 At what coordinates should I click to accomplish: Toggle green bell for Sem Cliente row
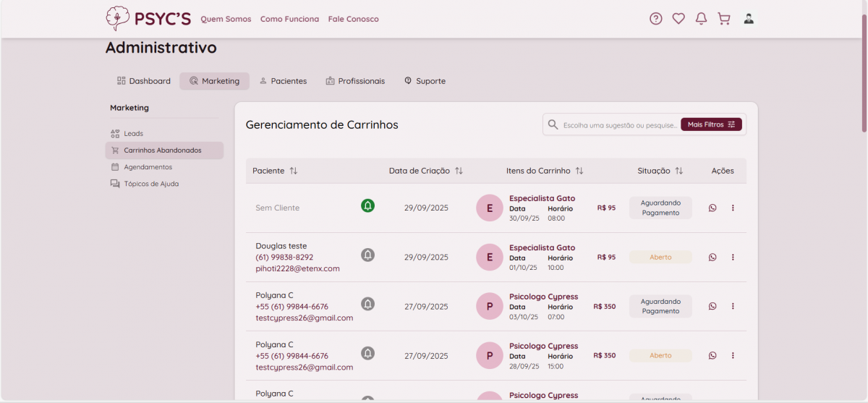(x=367, y=206)
